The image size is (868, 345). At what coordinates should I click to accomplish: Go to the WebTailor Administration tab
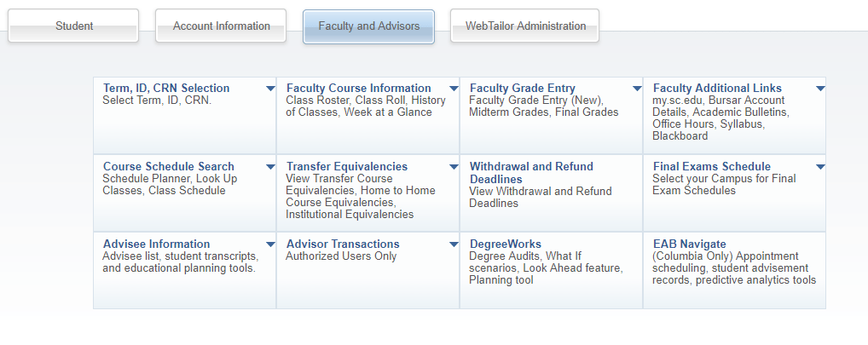525,26
